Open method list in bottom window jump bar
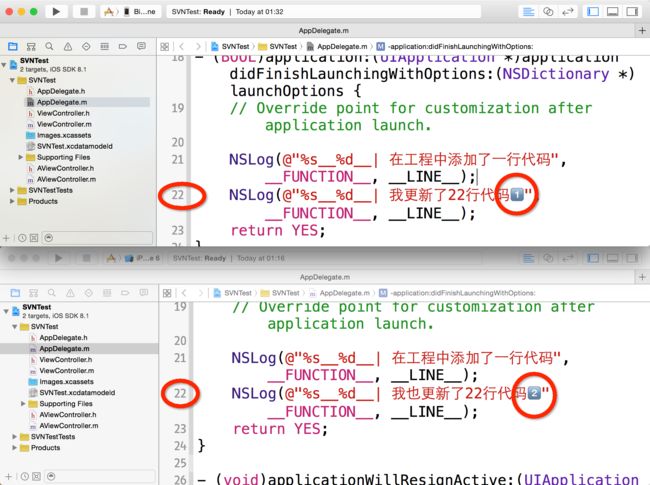This screenshot has width=650, height=485. [x=457, y=293]
